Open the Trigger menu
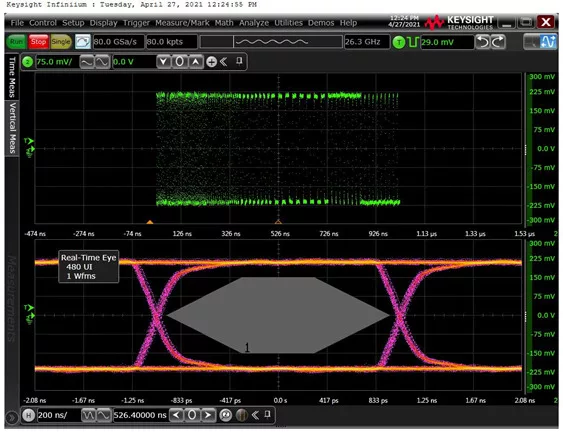Viewport: 563px width, 433px height. [136, 23]
